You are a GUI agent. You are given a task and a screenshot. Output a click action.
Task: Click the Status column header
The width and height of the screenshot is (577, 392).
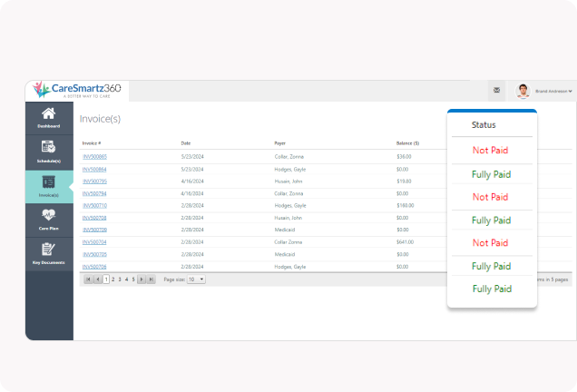(x=484, y=125)
